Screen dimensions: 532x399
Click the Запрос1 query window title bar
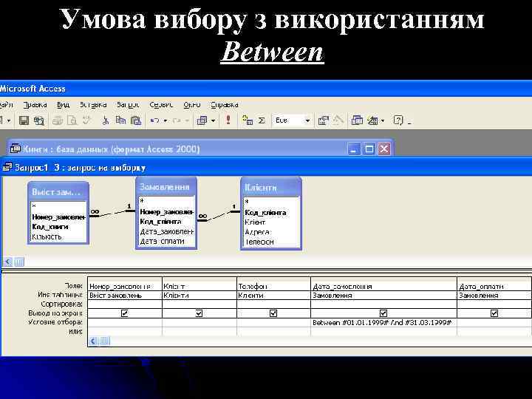point(266,168)
